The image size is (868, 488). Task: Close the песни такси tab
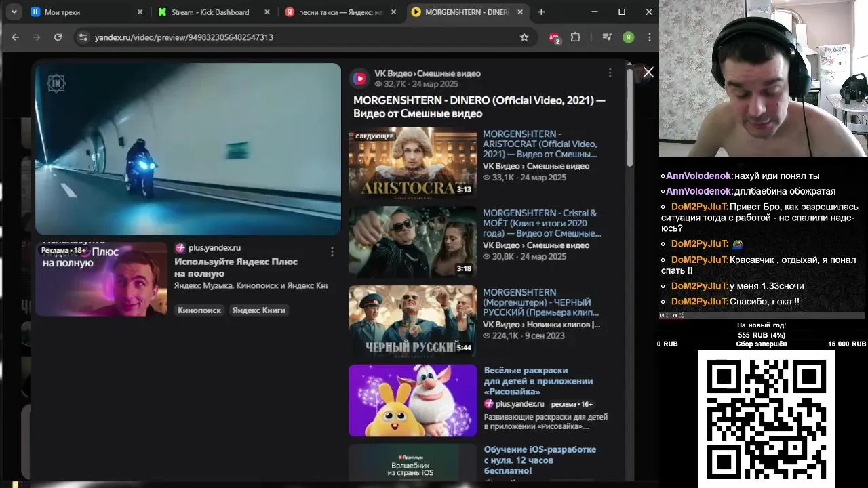(x=394, y=12)
